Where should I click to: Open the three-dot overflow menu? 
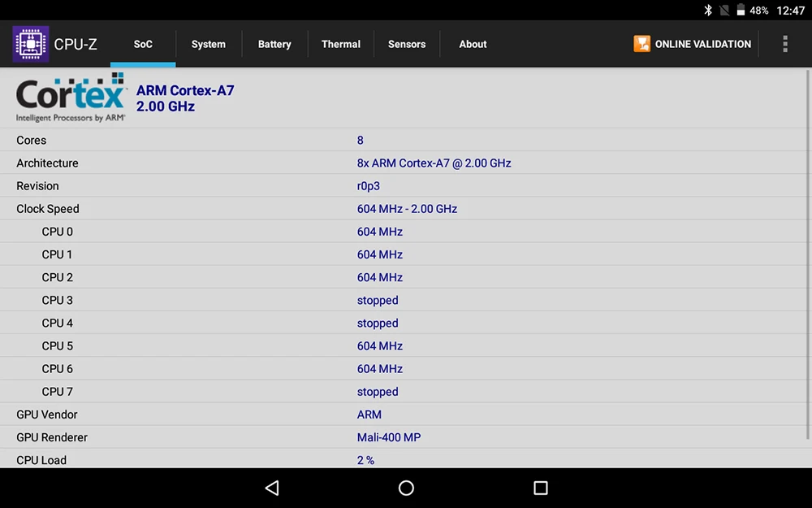785,44
